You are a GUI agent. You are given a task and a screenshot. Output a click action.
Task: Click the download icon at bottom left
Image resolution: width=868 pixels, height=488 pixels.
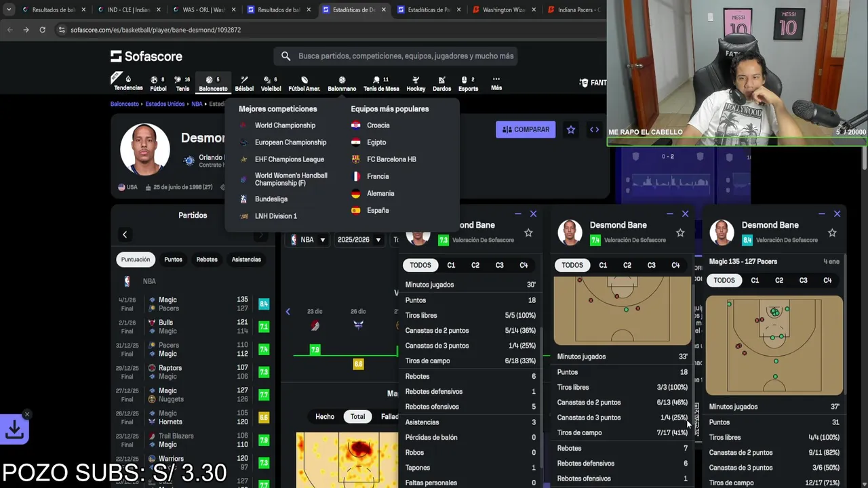[x=14, y=430]
